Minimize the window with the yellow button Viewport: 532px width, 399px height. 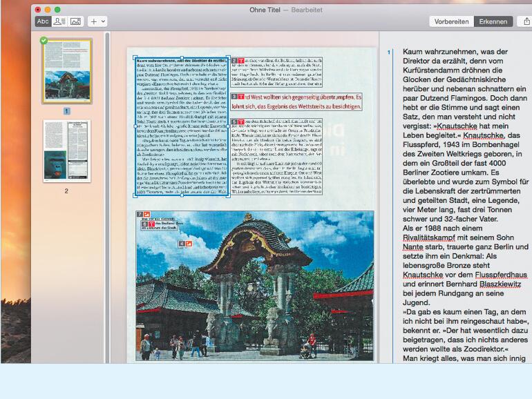pos(48,10)
